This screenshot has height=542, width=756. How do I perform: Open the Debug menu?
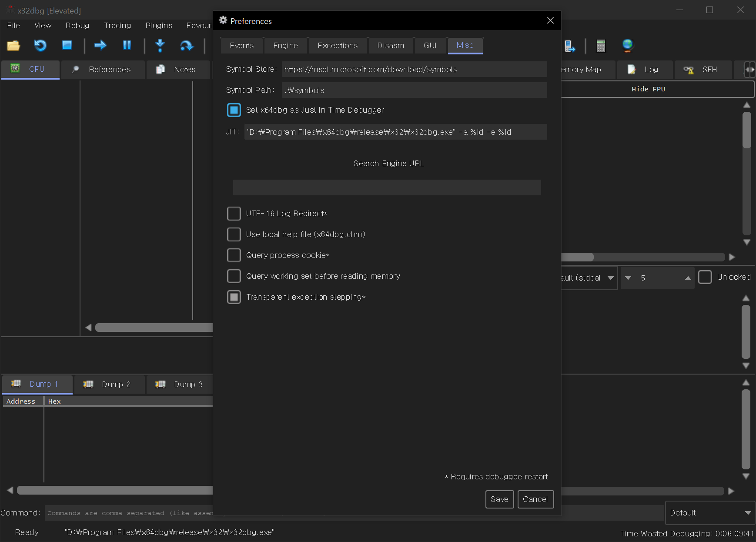pyautogui.click(x=77, y=26)
